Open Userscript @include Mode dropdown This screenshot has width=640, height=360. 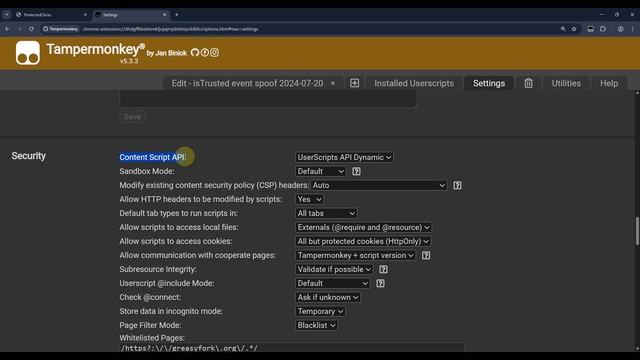point(333,283)
